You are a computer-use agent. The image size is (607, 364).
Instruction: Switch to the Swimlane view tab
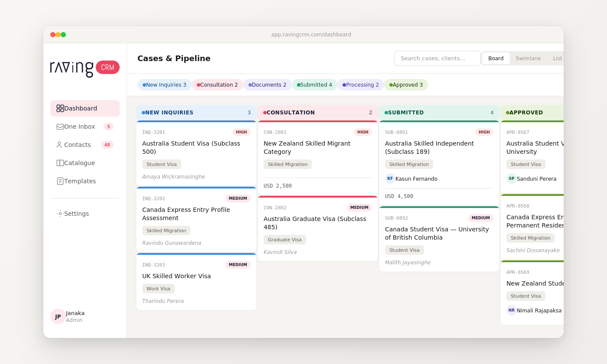click(528, 58)
